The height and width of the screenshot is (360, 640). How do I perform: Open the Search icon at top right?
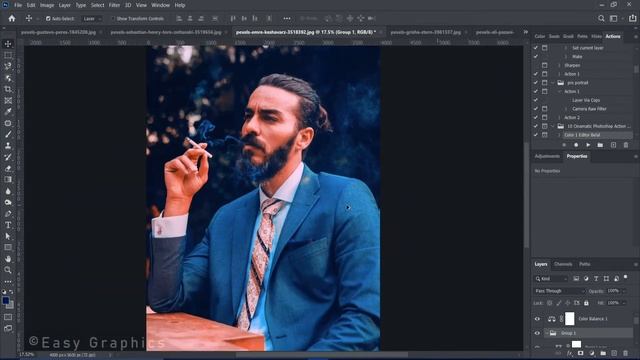pos(601,18)
